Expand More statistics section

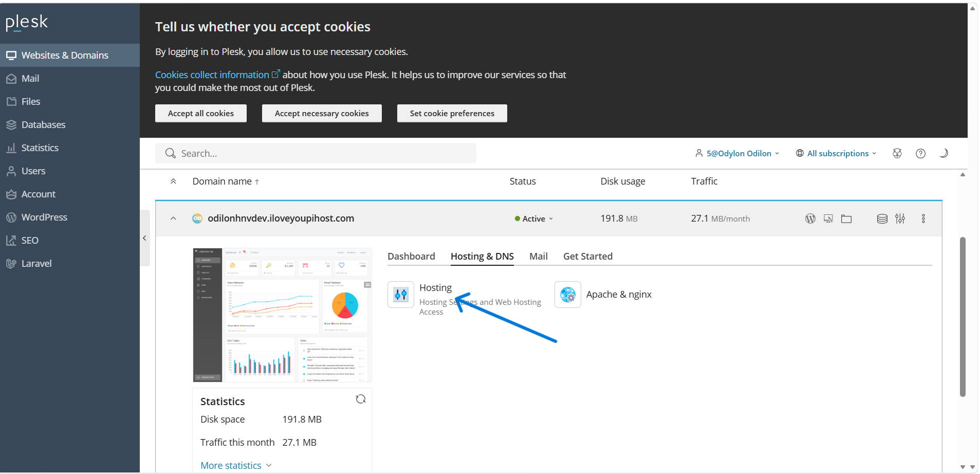236,465
